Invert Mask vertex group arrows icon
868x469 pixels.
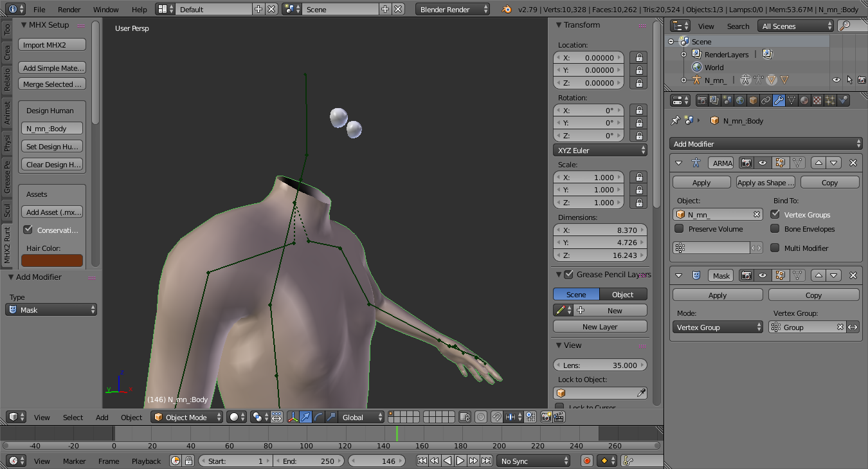853,327
